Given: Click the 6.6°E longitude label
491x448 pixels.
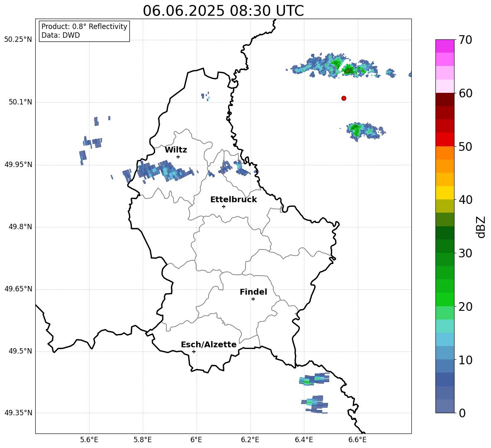Looking at the screenshot, I should coord(357,440).
